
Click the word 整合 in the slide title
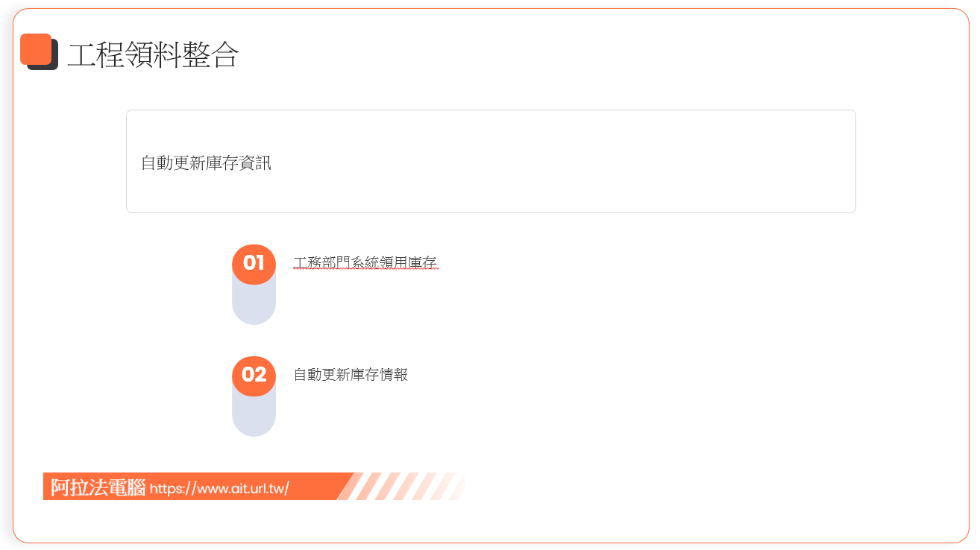[210, 55]
